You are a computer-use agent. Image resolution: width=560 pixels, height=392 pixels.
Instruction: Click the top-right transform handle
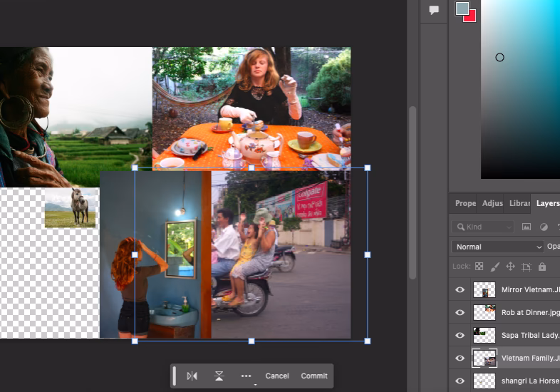[x=368, y=167]
